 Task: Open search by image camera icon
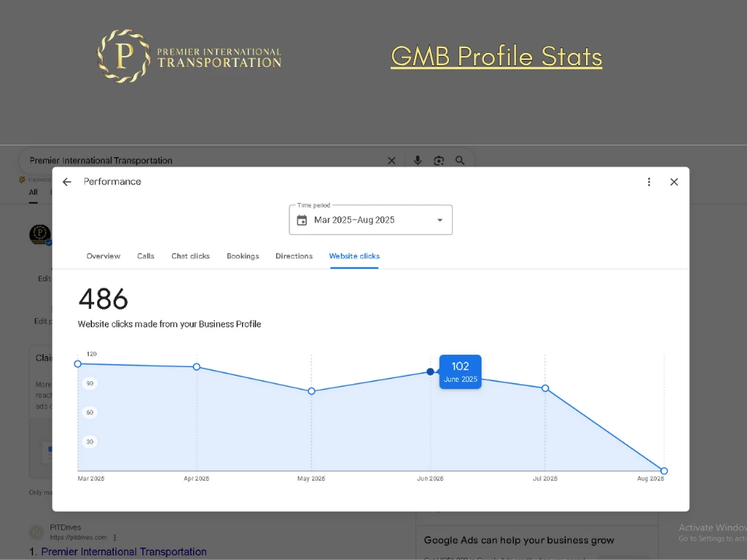[439, 160]
